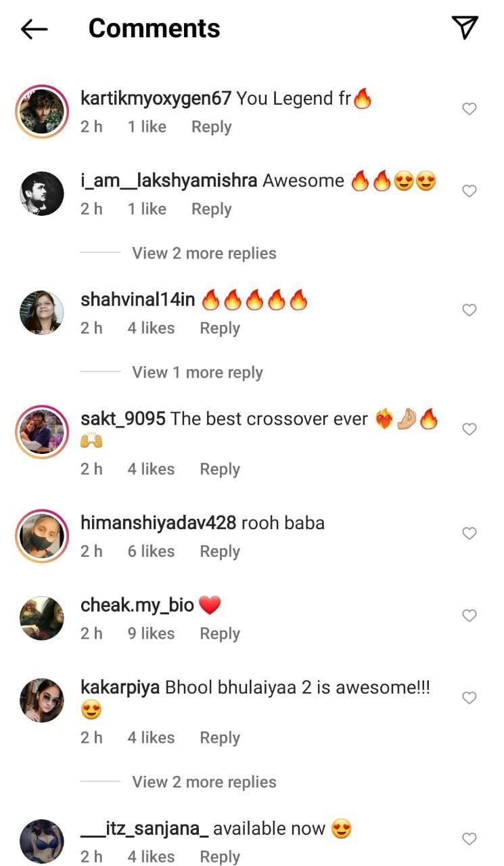This screenshot has width=504, height=866.
Task: Open kakarpiya's profile photo
Action: (x=42, y=700)
